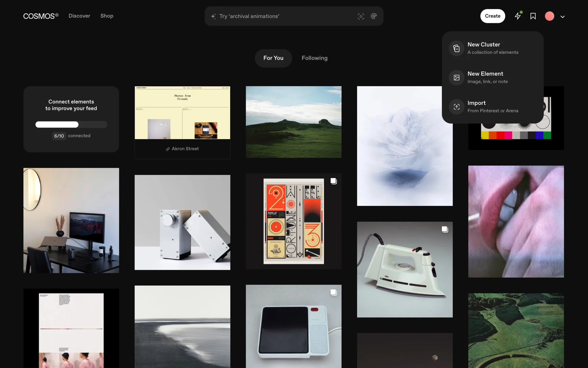Viewport: 588px width, 368px height.
Task: Open the saved bookmarks icon
Action: (533, 16)
